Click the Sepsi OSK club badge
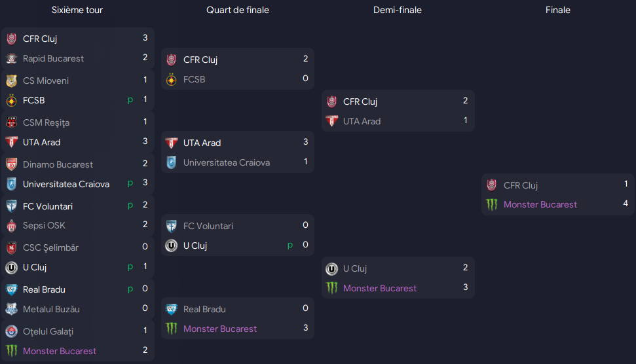Viewport: 636px width, 364px height. 11,226
